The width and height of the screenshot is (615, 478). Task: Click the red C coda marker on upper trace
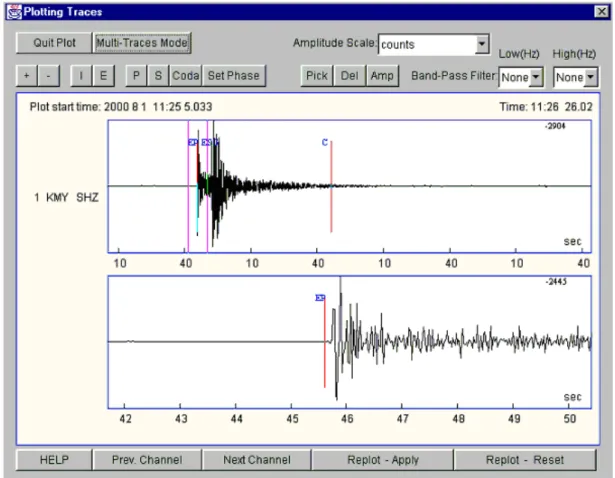coord(331,187)
